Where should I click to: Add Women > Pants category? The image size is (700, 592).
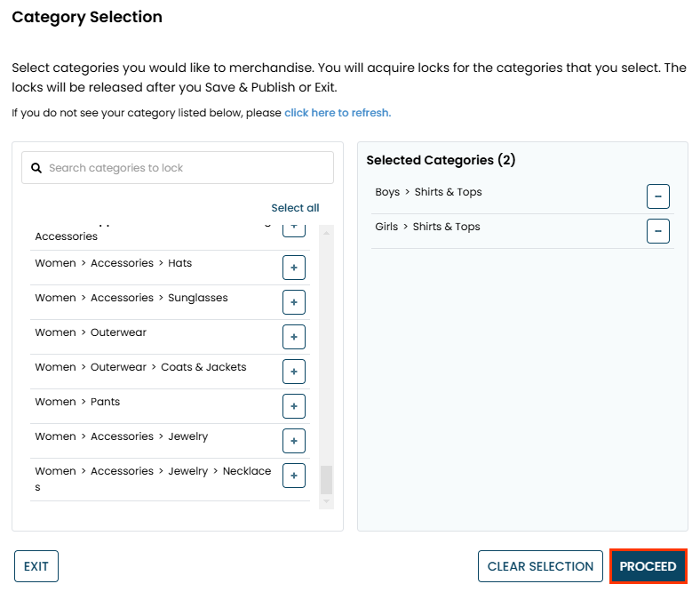coord(294,406)
